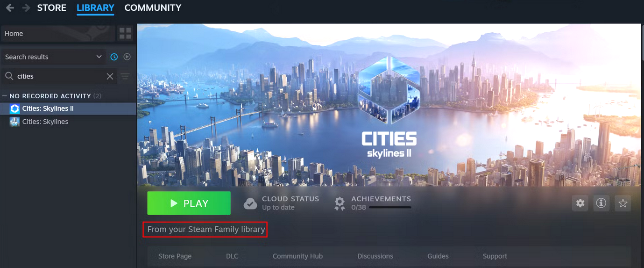Toggle sort by recent activity clock
Screen dimensions: 644x268
[x=114, y=57]
